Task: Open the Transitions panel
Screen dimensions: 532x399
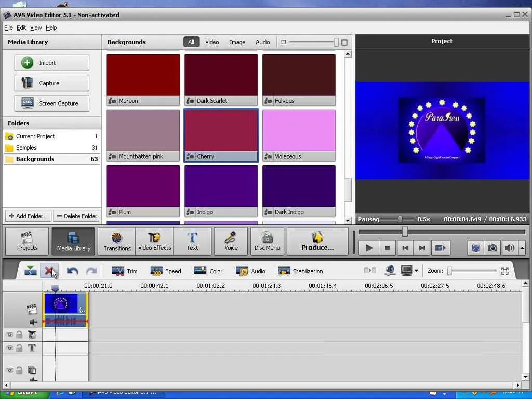Action: (x=117, y=242)
